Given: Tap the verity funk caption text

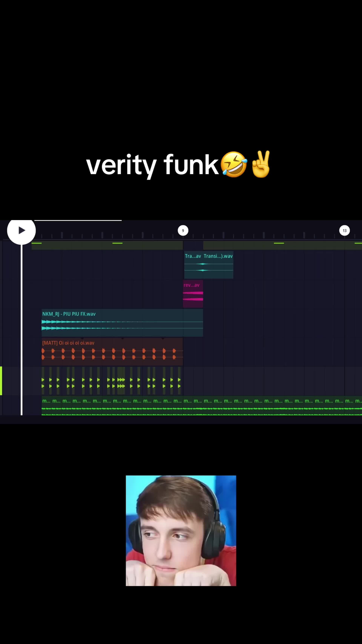Looking at the screenshot, I should pos(178,165).
